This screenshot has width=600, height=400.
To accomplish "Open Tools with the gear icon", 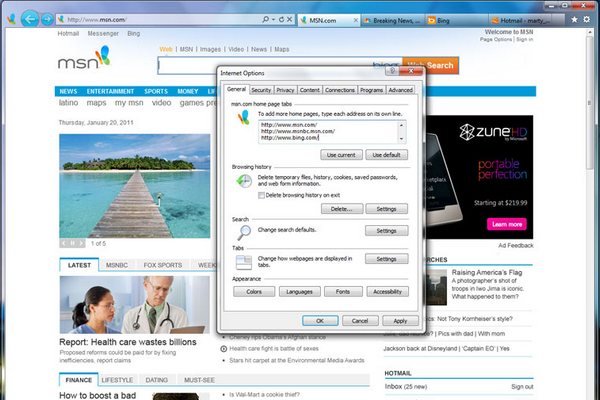I will (587, 19).
